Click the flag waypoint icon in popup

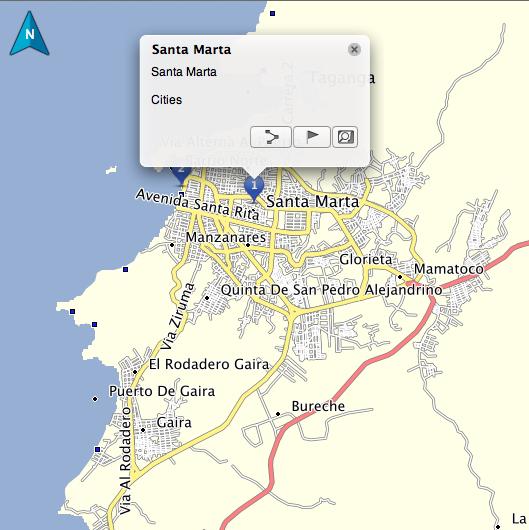click(312, 137)
